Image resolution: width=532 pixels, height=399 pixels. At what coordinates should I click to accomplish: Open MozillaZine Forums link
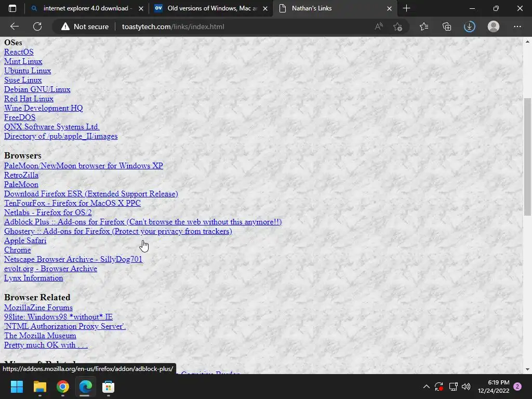click(x=38, y=308)
